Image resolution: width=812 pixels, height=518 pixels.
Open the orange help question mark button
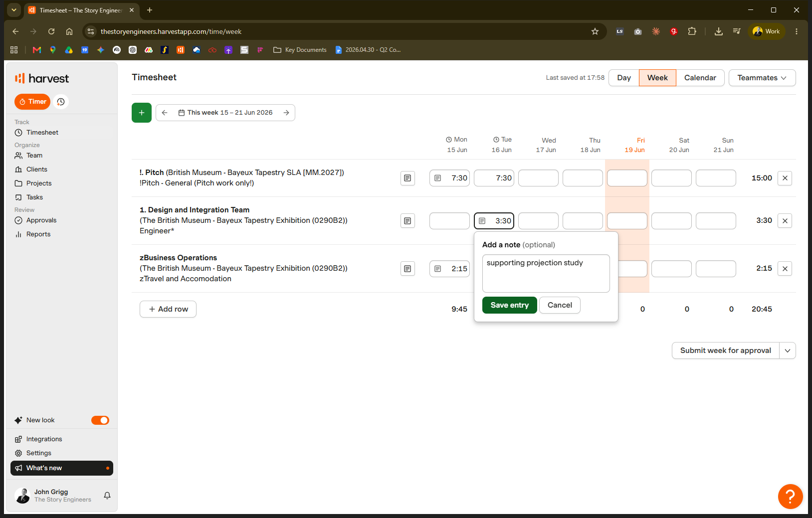[790, 496]
